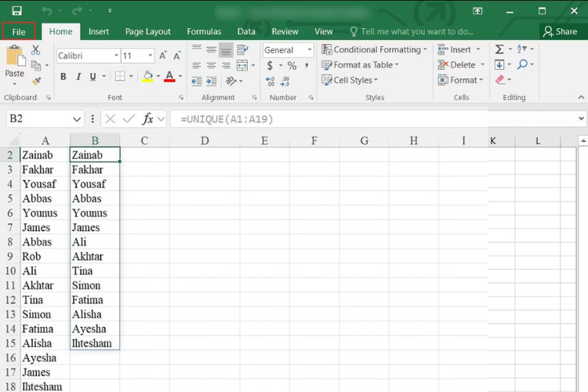Collapse the ribbon with the caret
Screen dimensions: 588x392
point(581,97)
